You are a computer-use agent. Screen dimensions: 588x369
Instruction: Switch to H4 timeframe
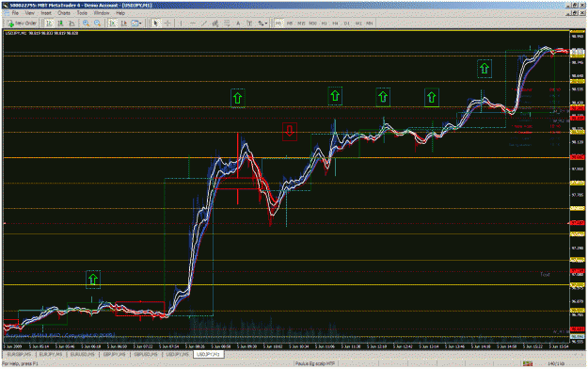click(x=335, y=24)
